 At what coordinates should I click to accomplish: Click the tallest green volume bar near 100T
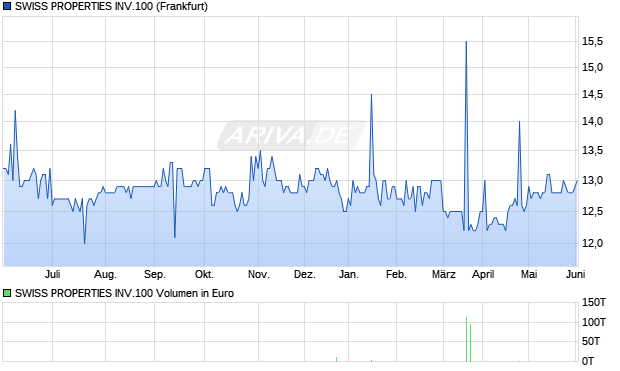pos(467,339)
